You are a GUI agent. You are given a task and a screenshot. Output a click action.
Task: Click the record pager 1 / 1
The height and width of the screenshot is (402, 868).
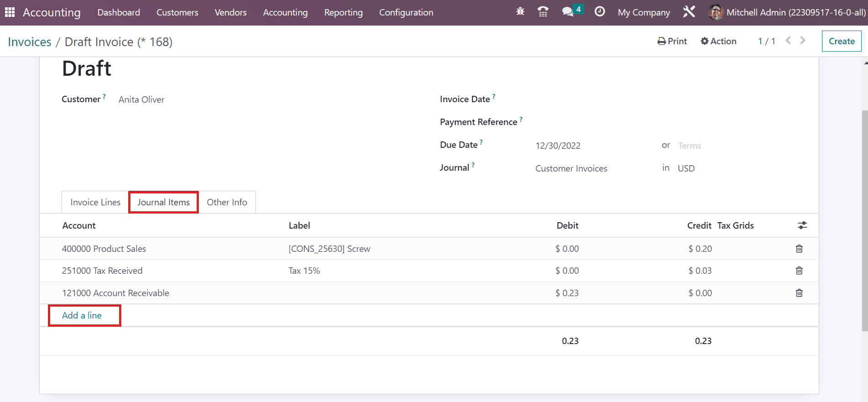[767, 41]
